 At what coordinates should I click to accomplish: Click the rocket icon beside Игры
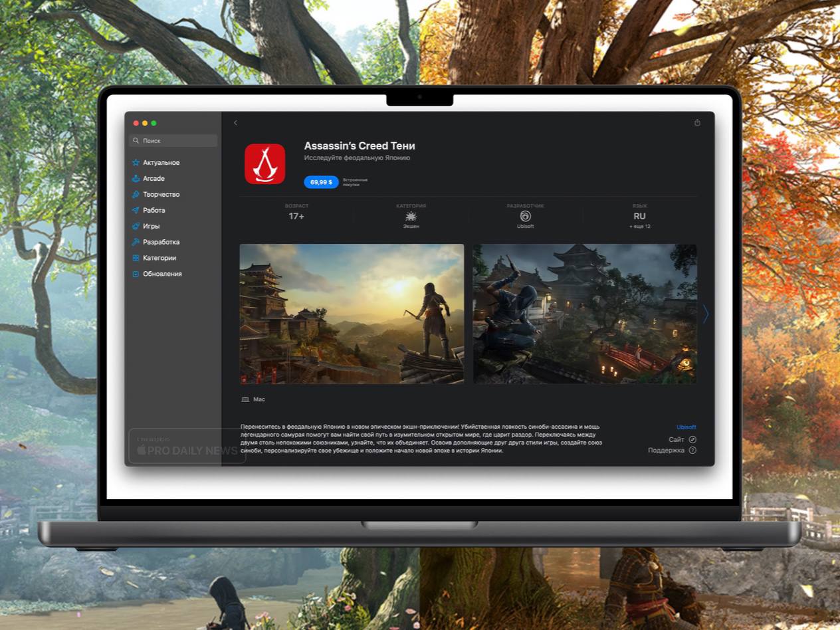[x=136, y=227]
